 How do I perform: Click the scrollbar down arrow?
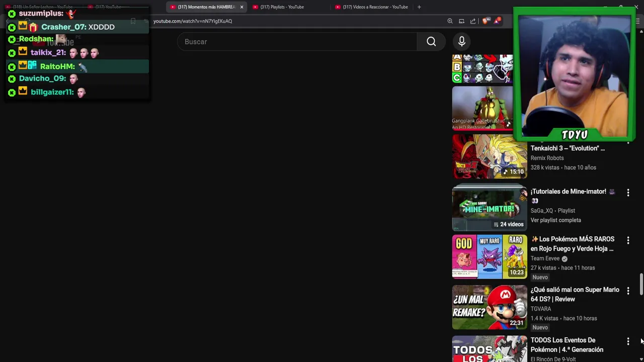click(x=641, y=359)
